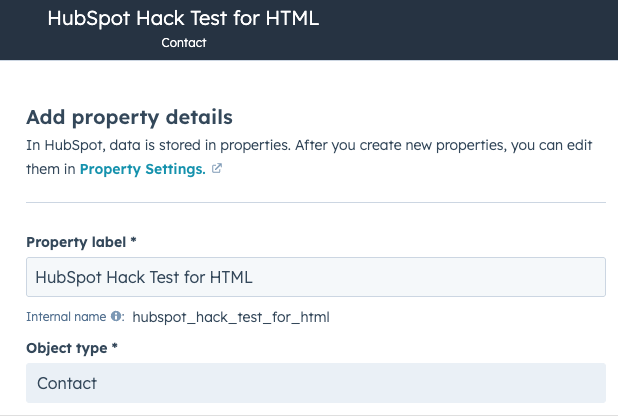Click the Contact subtitle in the header
The height and width of the screenshot is (416, 618).
click(184, 43)
